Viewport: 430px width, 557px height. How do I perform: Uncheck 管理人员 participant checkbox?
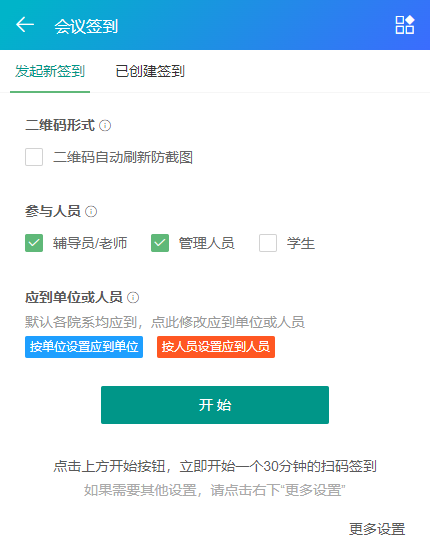click(x=160, y=243)
